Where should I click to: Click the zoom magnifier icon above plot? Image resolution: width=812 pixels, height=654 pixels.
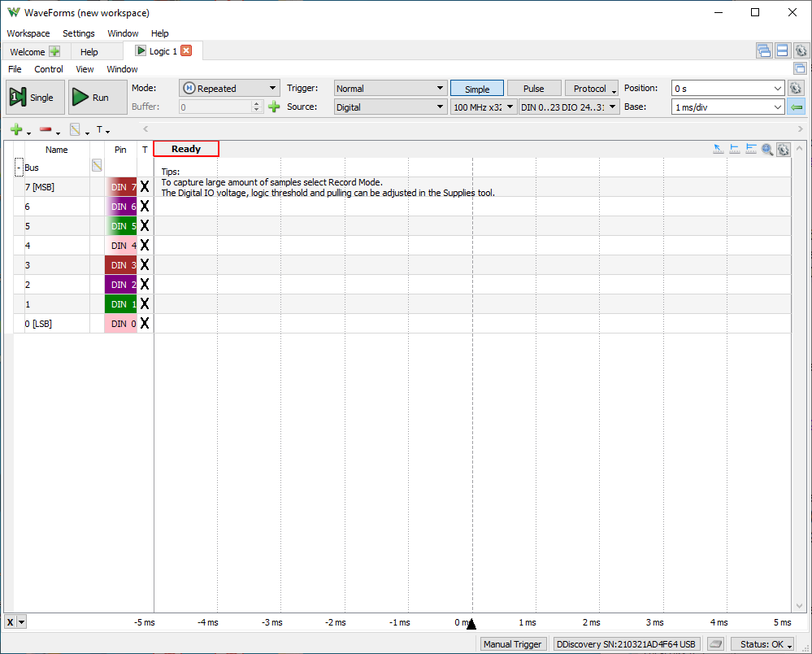click(x=767, y=149)
